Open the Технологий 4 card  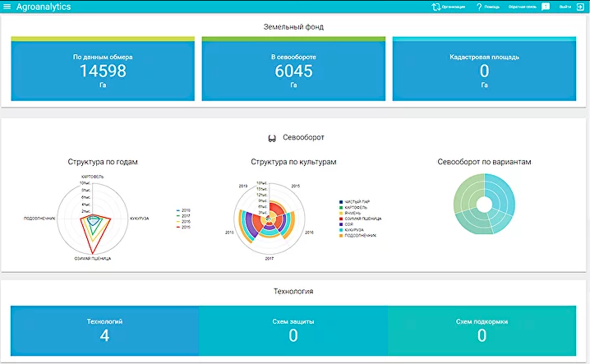pos(104,330)
